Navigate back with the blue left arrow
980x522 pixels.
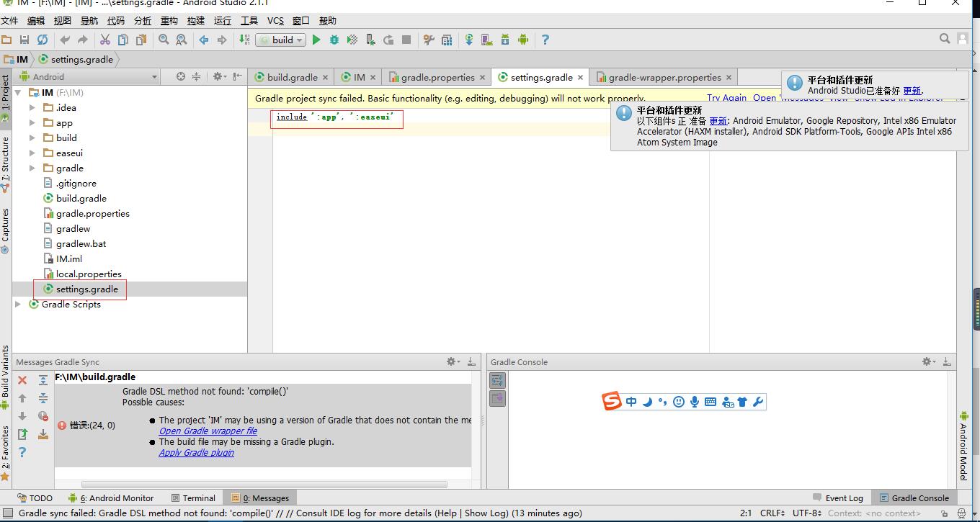click(204, 40)
